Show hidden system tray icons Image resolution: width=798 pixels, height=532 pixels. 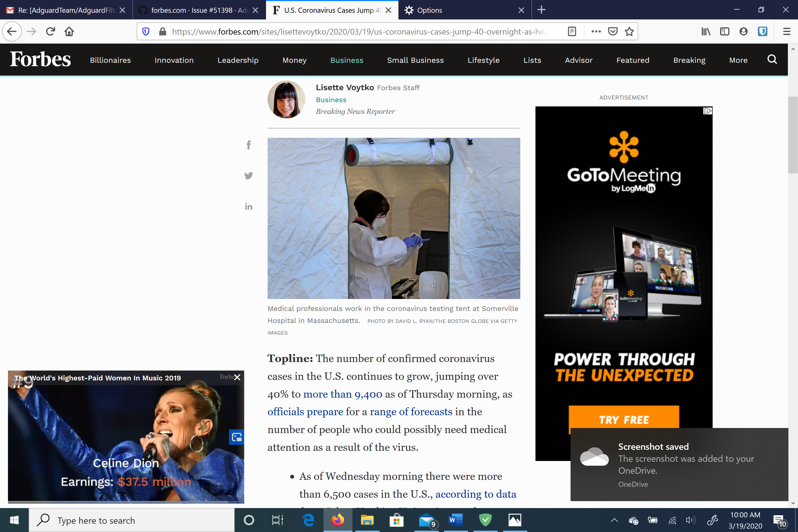(614, 520)
